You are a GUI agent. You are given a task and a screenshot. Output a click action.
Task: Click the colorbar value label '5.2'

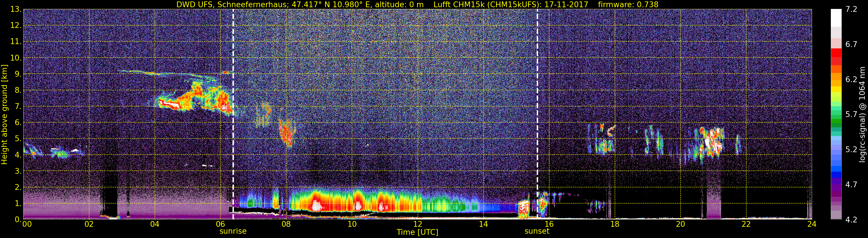coord(851,150)
